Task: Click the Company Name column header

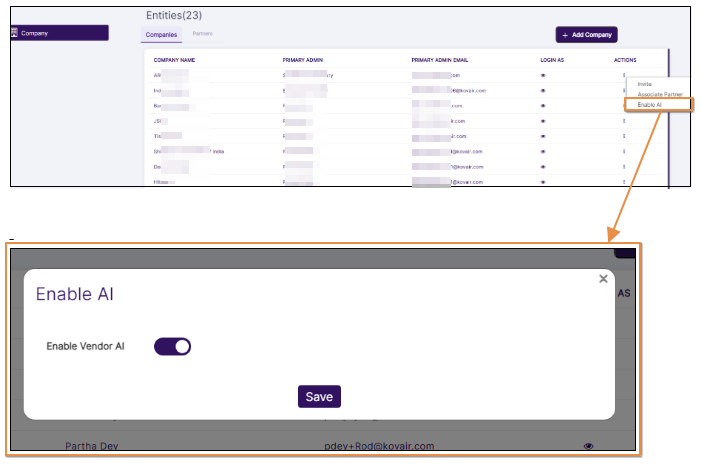Action: [174, 60]
